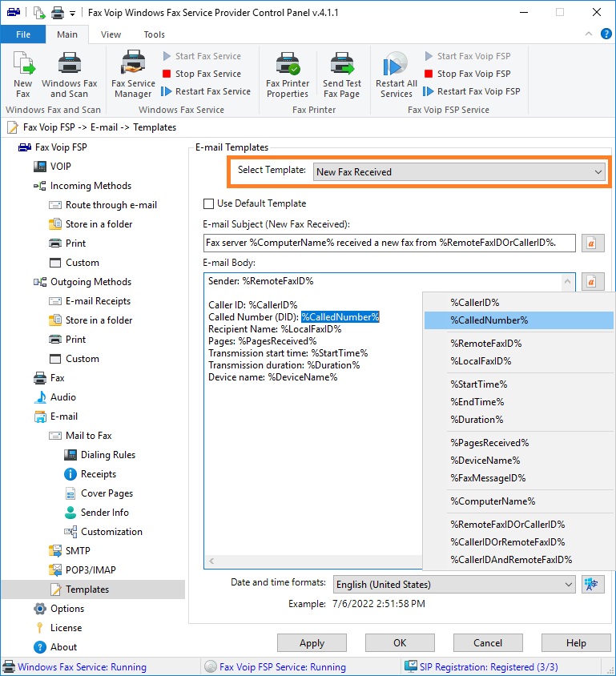Image resolution: width=616 pixels, height=676 pixels.
Task: Open Fax Printer Properties
Action: [288, 74]
